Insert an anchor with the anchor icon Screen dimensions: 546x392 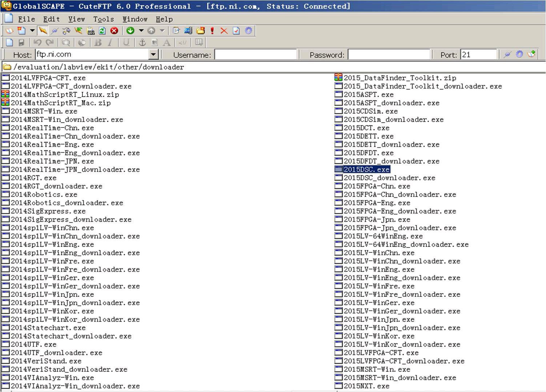click(142, 43)
